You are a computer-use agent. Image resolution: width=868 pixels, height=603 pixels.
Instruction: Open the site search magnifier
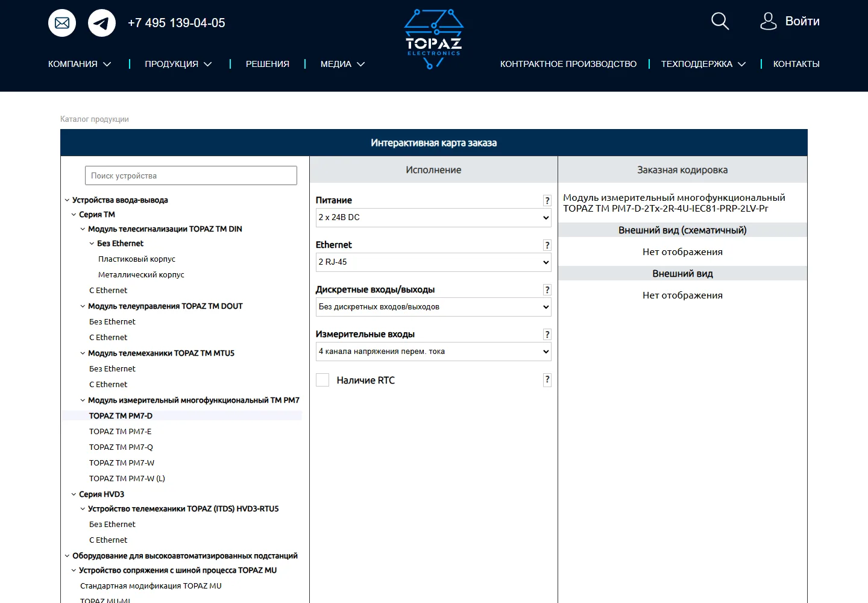(x=720, y=21)
